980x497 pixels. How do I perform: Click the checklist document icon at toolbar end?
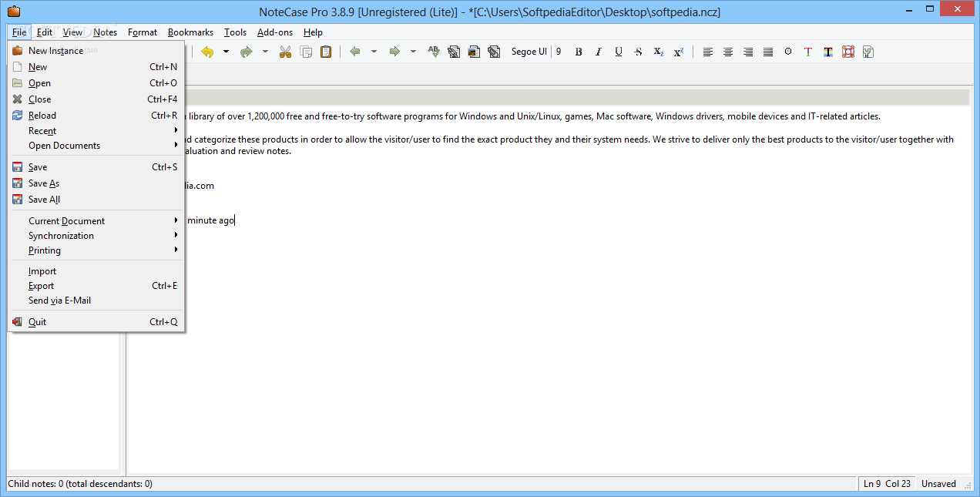[868, 52]
